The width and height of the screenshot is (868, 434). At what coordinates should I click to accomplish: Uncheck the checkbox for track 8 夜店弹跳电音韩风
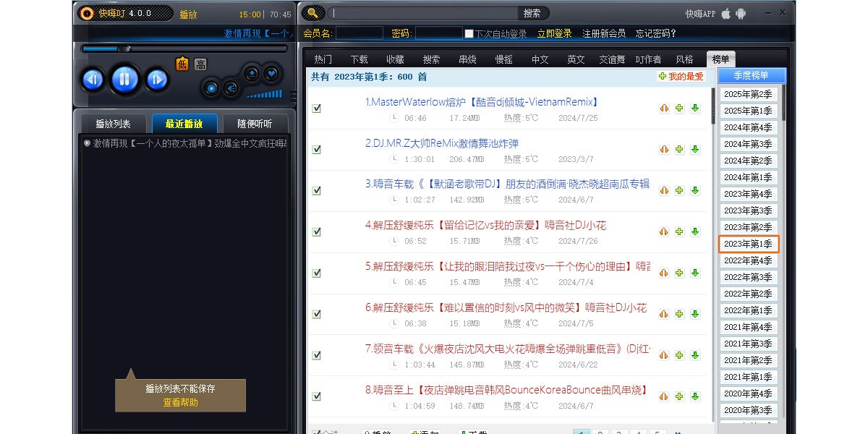316,396
